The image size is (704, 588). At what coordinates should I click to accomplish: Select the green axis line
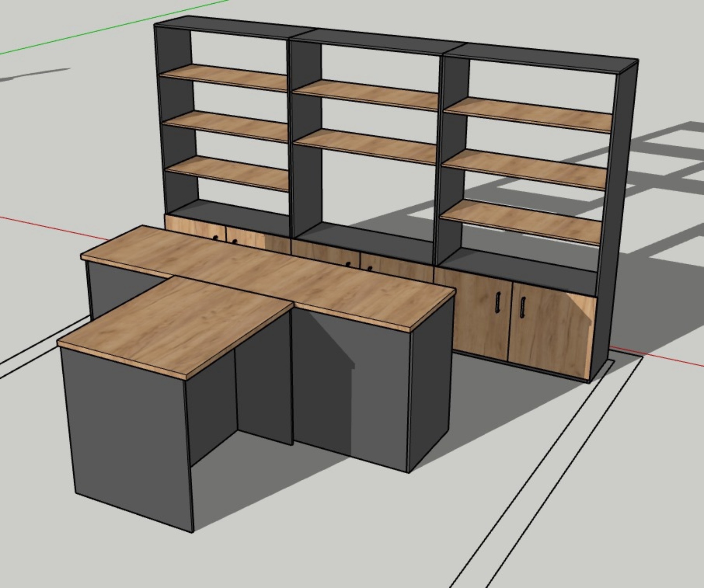(x=114, y=27)
